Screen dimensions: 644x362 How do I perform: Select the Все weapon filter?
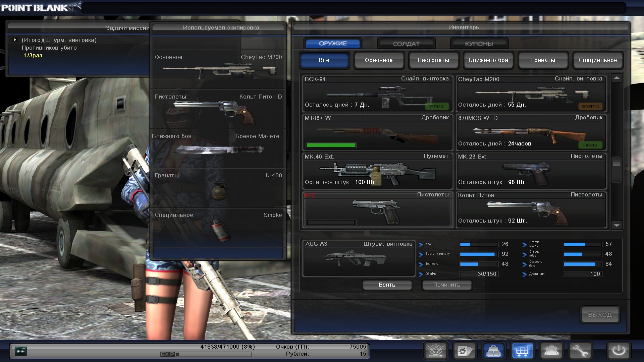click(x=324, y=60)
